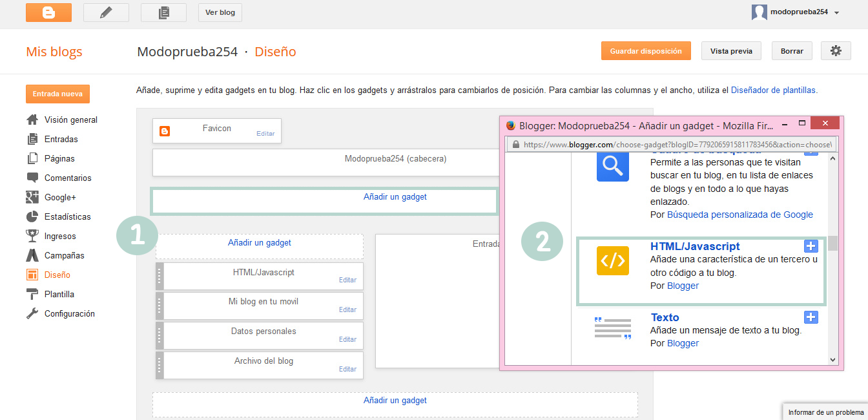The image size is (868, 420).
Task: Click the Borrar button
Action: tap(792, 51)
